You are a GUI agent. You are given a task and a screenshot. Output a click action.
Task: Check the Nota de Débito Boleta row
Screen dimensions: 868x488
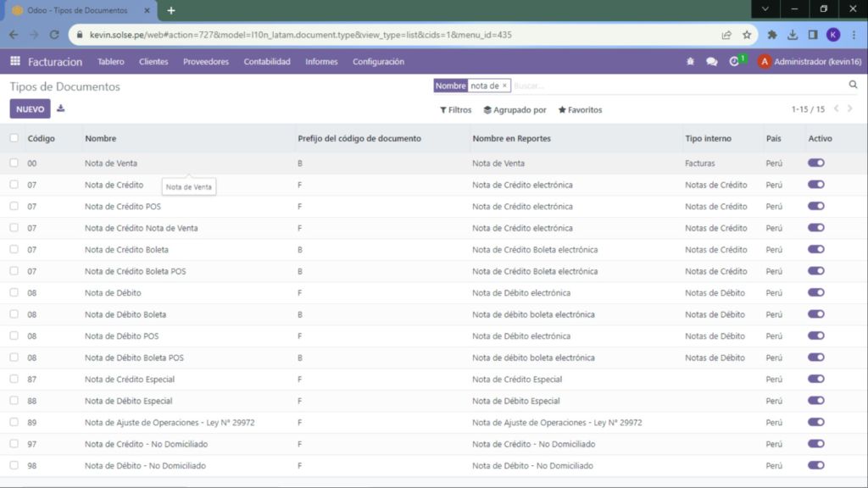point(14,314)
